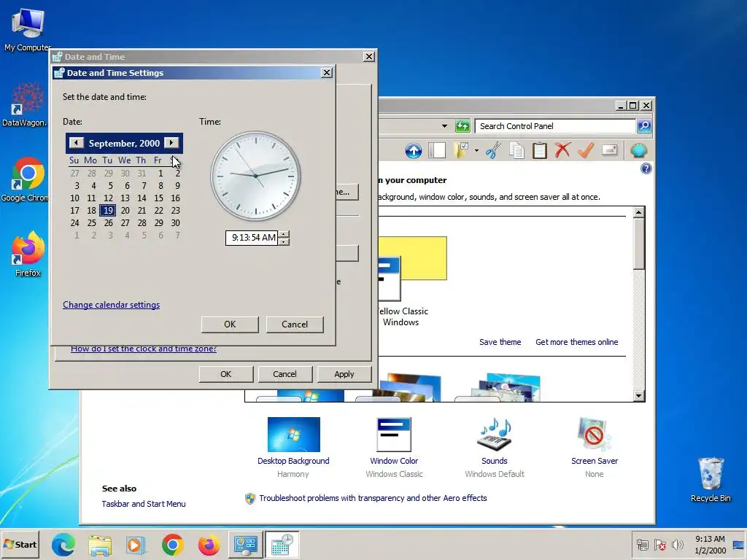747x560 pixels.
Task: Click the Copy toolbar icon
Action: 516,150
